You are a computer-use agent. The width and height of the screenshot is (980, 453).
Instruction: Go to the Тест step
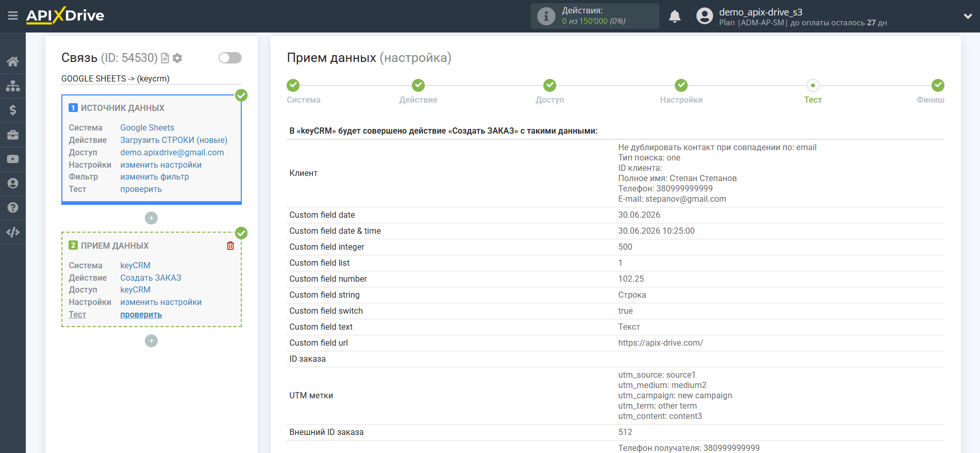coord(813,92)
